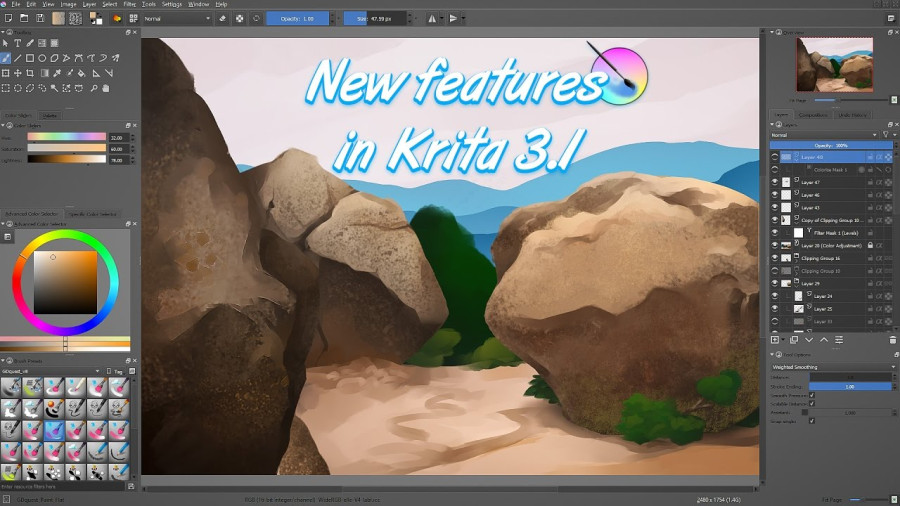Toggle the horizontal mirror tool

(432, 18)
